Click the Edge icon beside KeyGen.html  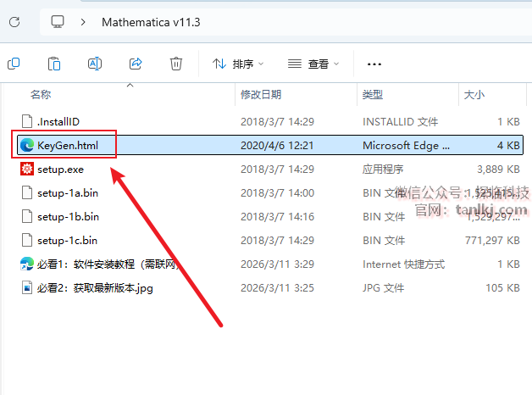pyautogui.click(x=27, y=145)
